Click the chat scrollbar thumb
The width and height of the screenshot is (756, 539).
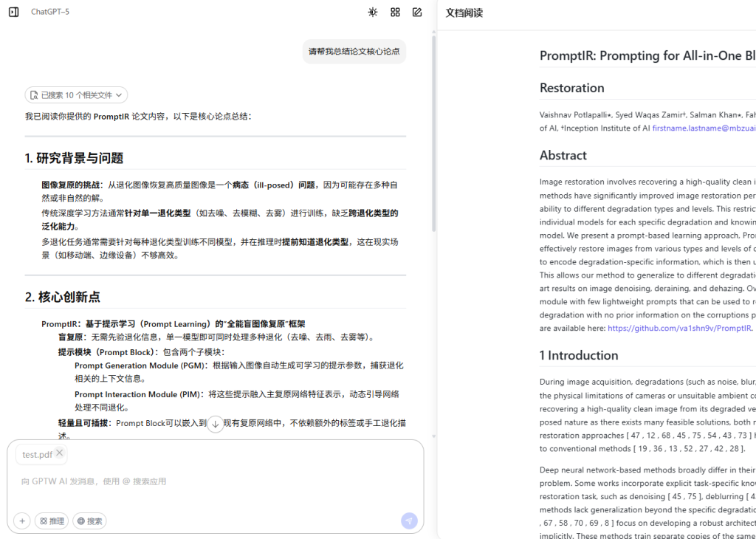click(x=433, y=133)
